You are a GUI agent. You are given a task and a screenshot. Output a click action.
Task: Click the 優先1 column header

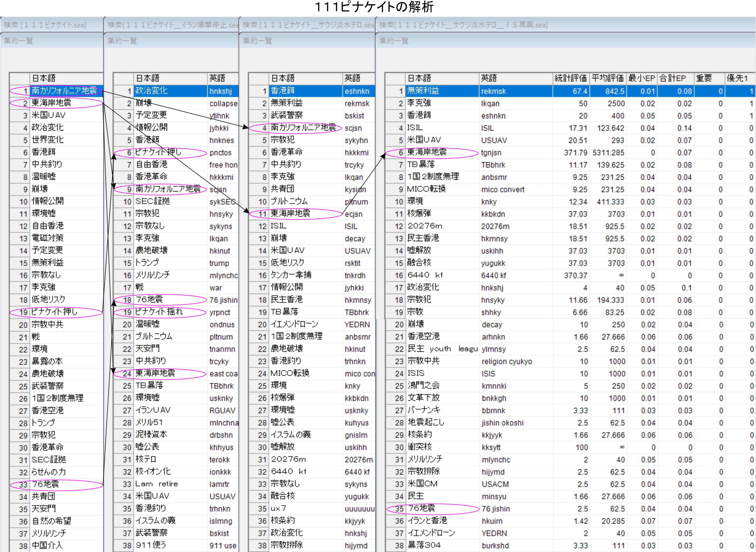(737, 78)
